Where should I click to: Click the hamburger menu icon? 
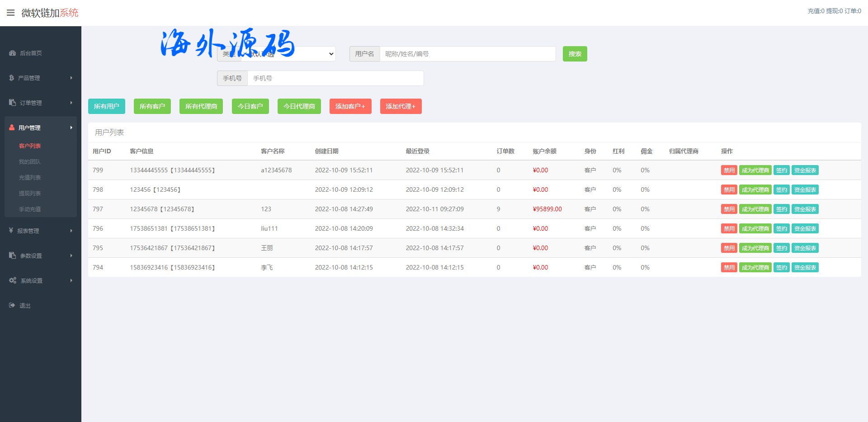click(10, 13)
